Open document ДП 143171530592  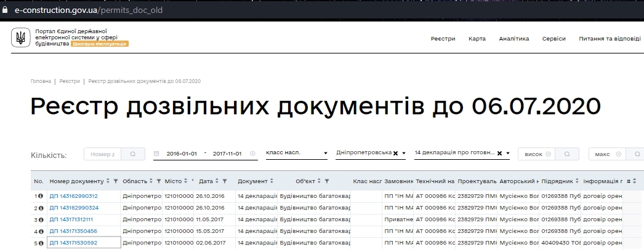pyautogui.click(x=73, y=243)
